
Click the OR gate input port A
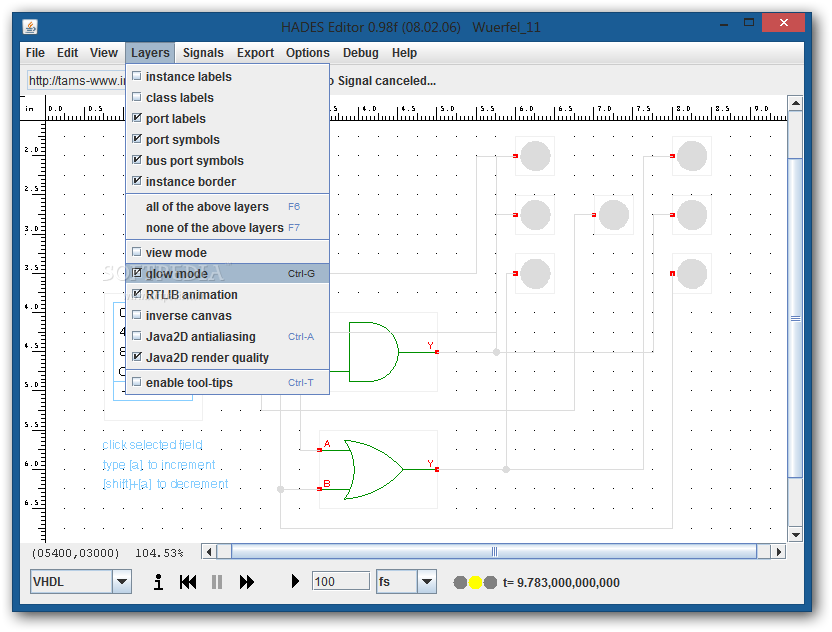pos(319,450)
